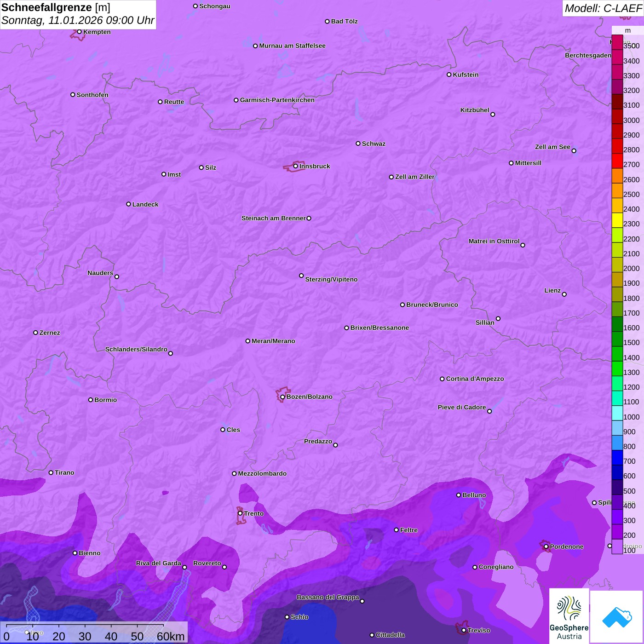Click the Landeck marker dot
This screenshot has width=644, height=644.
click(128, 204)
